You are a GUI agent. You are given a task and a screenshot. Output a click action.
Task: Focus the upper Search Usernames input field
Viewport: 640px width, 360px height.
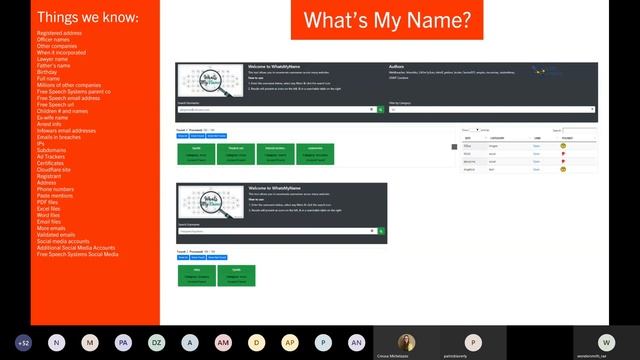tap(277, 109)
